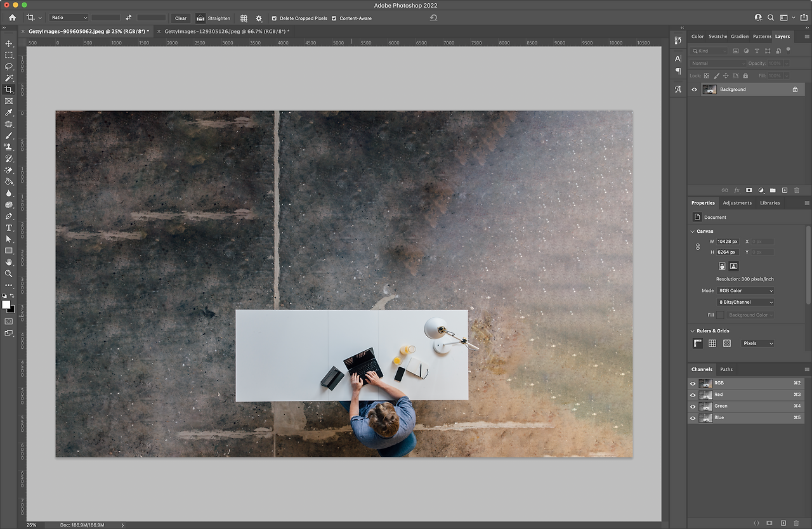Open the Ratio crop preset dropdown
This screenshot has width=812, height=529.
point(69,18)
